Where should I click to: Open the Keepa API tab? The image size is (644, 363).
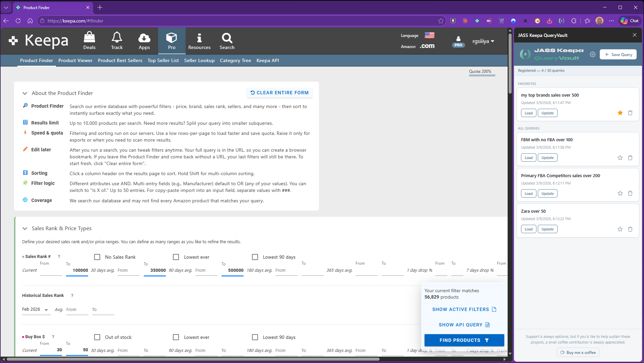tap(268, 60)
